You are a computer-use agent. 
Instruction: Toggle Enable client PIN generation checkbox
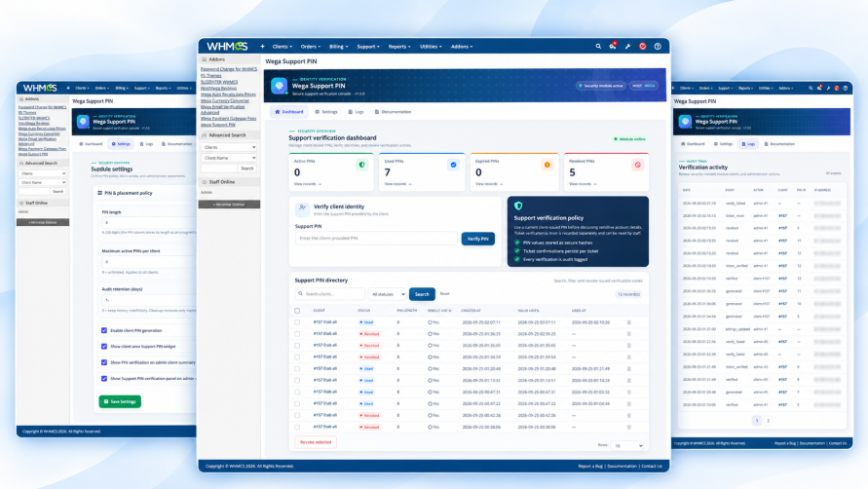(104, 330)
